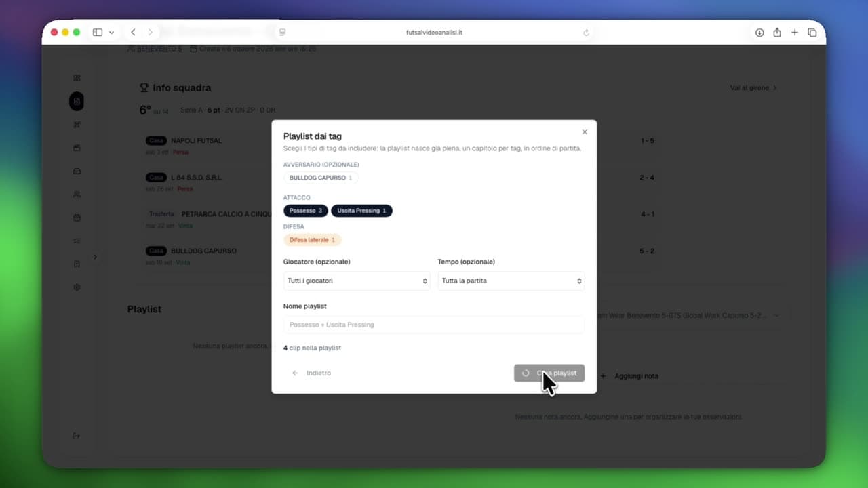This screenshot has height=488, width=868.
Task: Open Safari tab group dropdown arrow
Action: [x=111, y=33]
